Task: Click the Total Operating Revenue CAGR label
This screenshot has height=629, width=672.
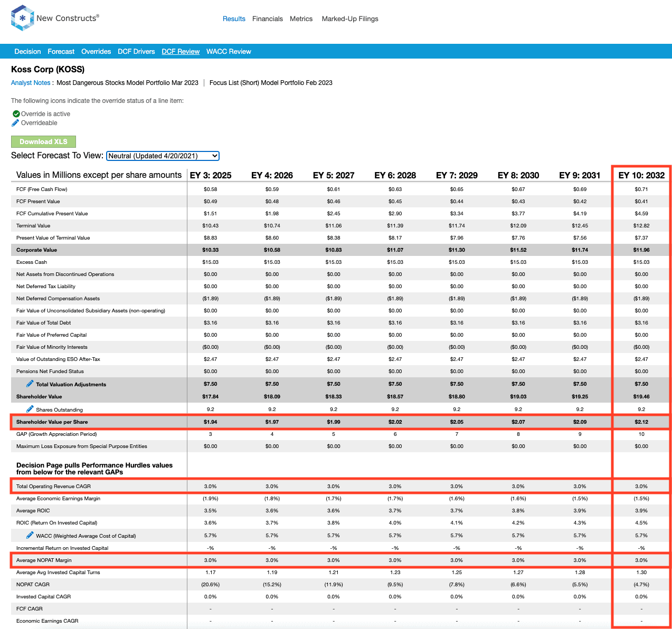Action: click(x=53, y=487)
